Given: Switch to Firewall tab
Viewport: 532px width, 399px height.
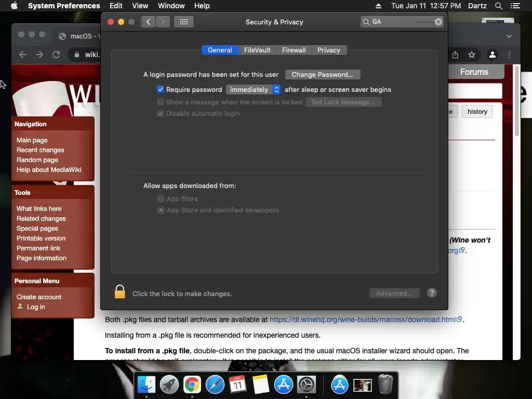Looking at the screenshot, I should (x=294, y=50).
